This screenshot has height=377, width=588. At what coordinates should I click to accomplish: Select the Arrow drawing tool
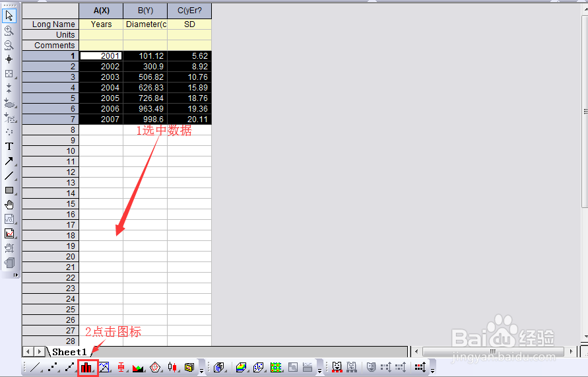(9, 161)
